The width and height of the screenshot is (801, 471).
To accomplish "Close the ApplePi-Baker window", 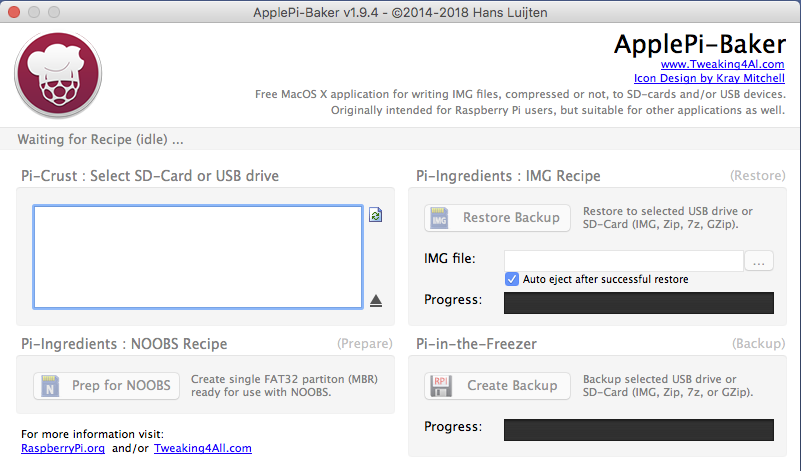I will [x=15, y=13].
